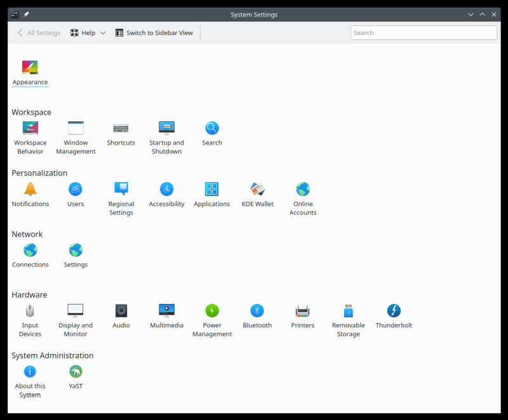
Task: Open Accessibility settings icon
Action: click(x=166, y=189)
